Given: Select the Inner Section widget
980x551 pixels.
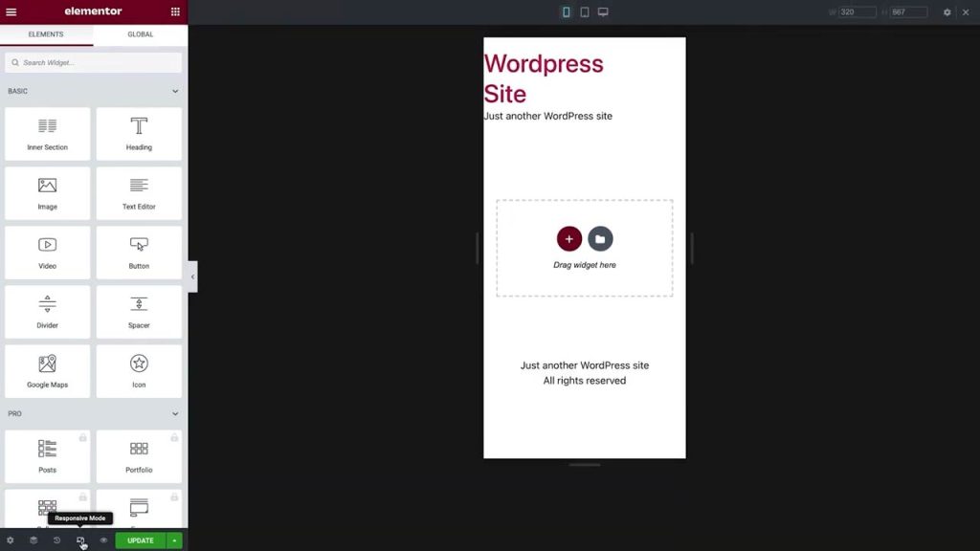Looking at the screenshot, I should tap(48, 134).
